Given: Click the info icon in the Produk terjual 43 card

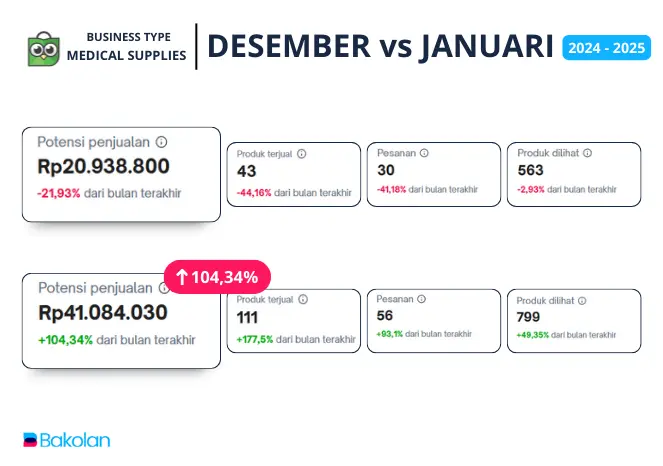Looking at the screenshot, I should [301, 154].
